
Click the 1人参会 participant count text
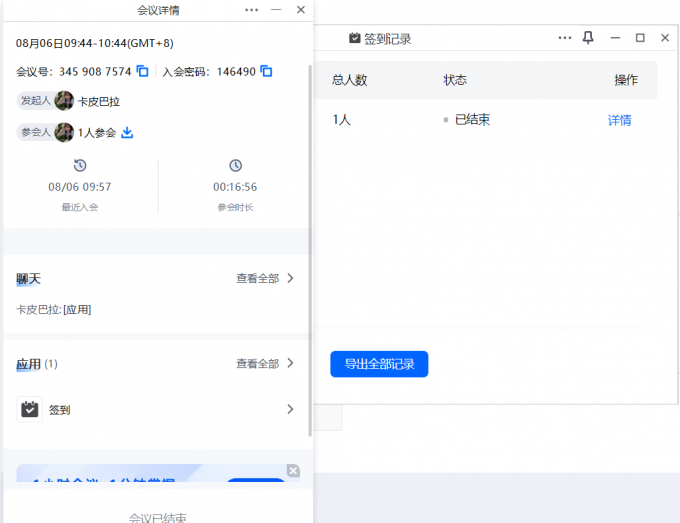click(x=97, y=133)
